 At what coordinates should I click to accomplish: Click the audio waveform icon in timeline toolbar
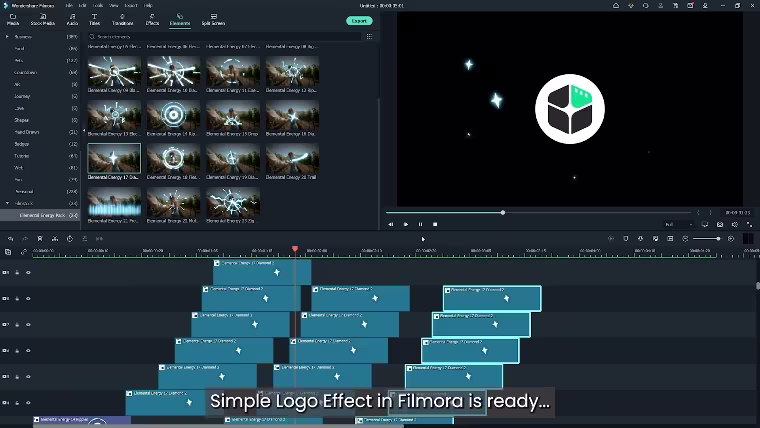pos(99,238)
